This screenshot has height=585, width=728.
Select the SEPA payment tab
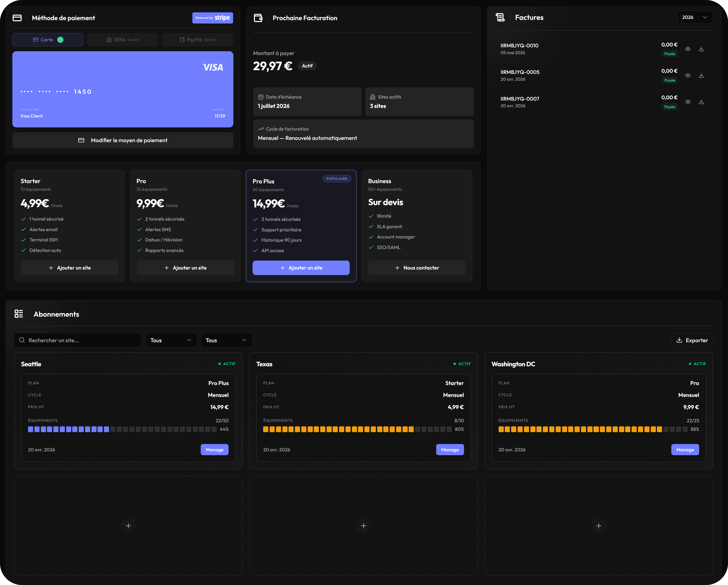click(123, 40)
